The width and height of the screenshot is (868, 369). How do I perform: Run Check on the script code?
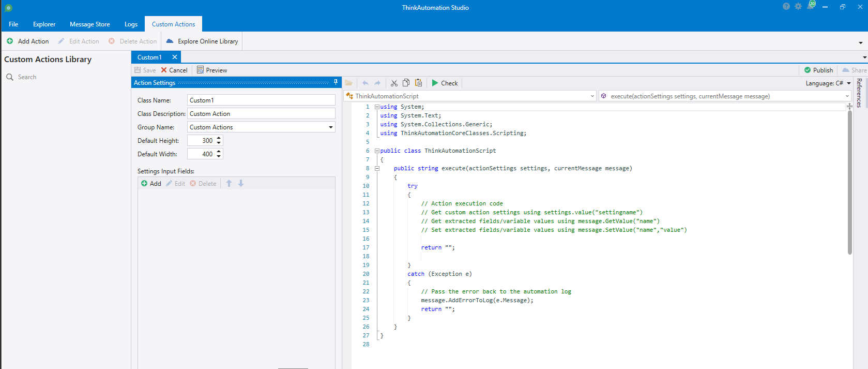tap(445, 83)
